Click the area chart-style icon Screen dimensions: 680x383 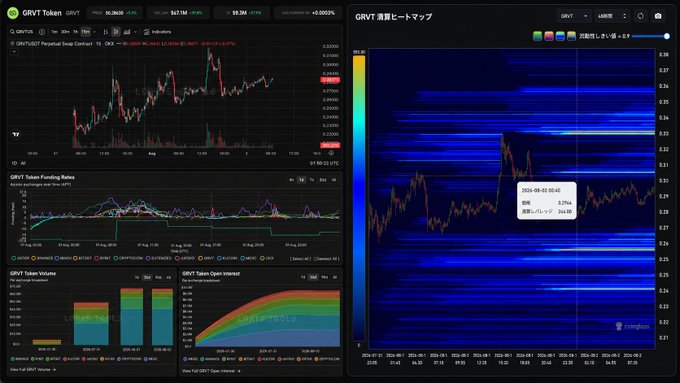click(127, 32)
